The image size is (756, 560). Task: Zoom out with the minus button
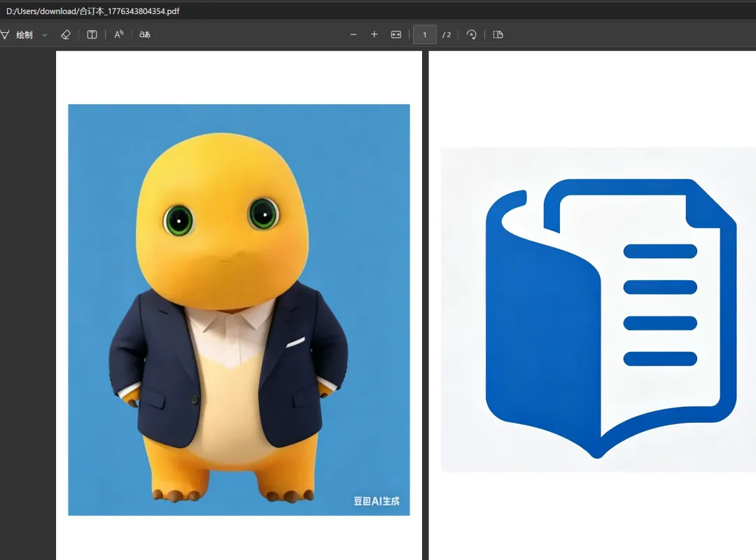click(353, 35)
